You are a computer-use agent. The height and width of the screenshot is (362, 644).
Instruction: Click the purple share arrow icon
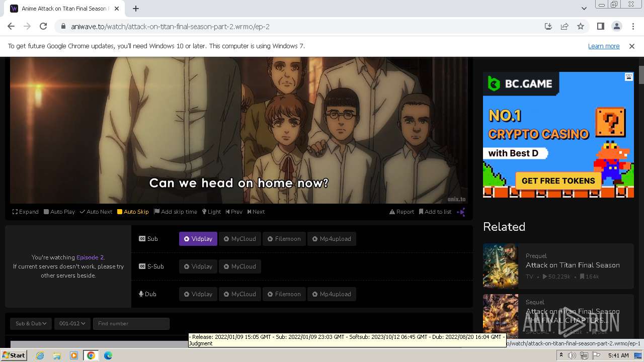[461, 212]
